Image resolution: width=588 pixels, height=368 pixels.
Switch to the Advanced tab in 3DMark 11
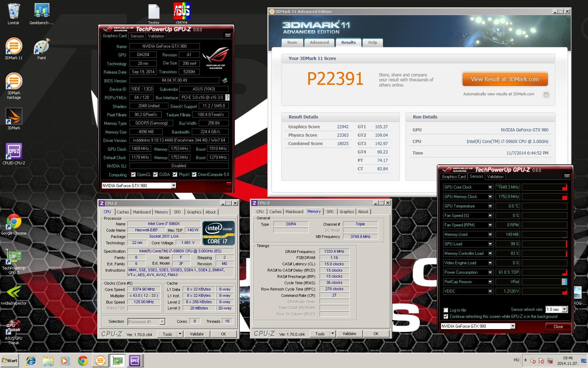coord(319,42)
